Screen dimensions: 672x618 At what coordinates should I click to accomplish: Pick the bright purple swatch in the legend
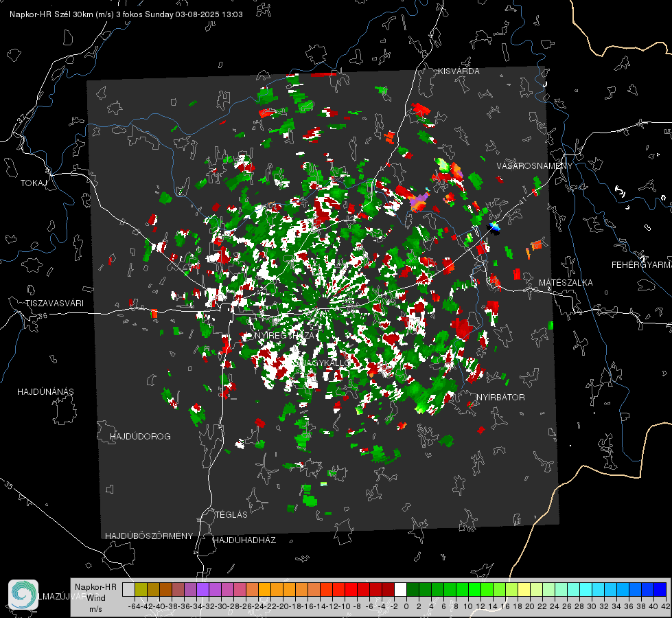click(x=202, y=589)
